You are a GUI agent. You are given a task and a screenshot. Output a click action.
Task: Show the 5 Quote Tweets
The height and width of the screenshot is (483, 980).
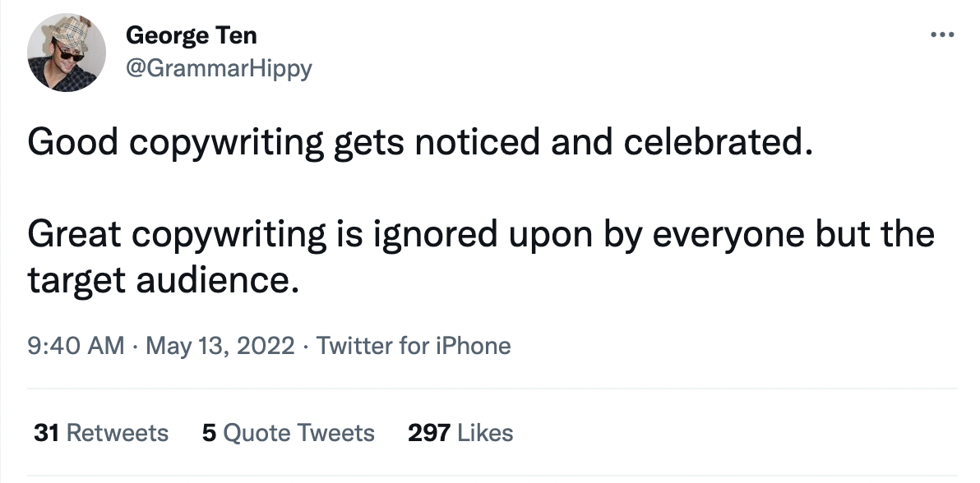pyautogui.click(x=288, y=433)
